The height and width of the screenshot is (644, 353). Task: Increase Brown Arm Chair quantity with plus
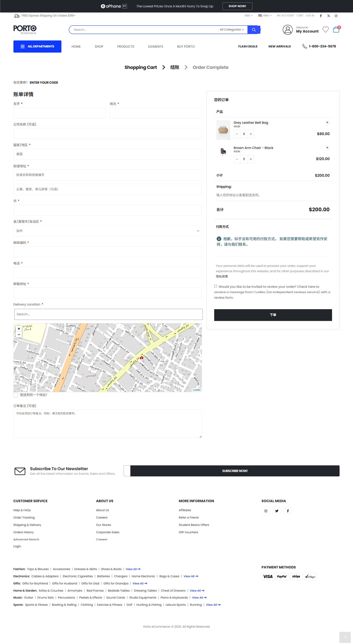(251, 159)
